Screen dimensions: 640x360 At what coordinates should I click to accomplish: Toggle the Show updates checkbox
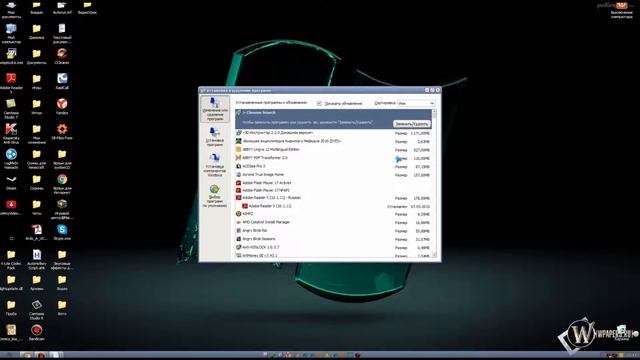click(x=319, y=103)
